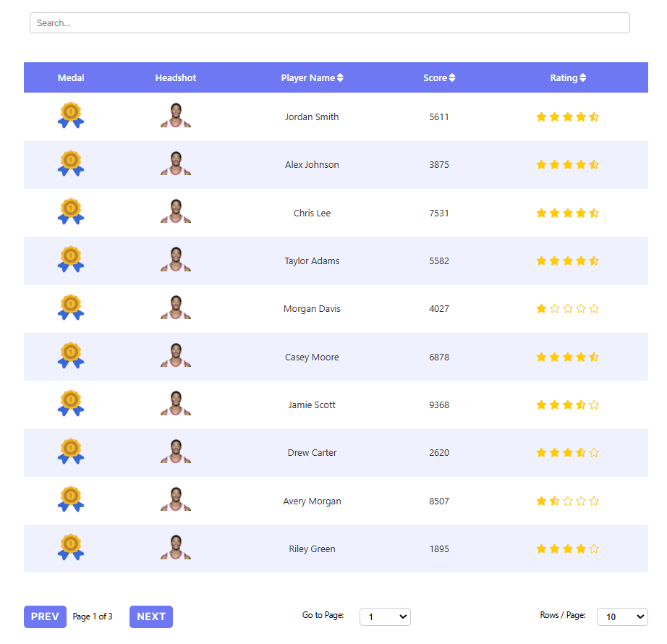Open Drew Carter's headshot image

pos(176,452)
